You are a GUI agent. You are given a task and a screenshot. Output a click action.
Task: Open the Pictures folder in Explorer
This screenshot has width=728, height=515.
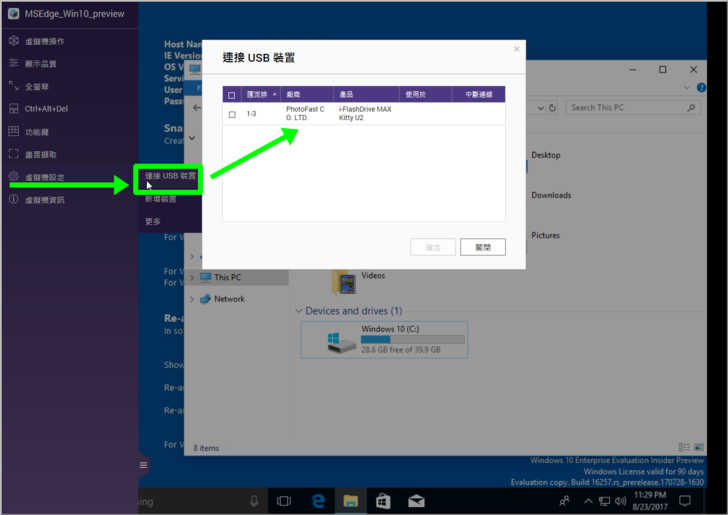tap(546, 235)
